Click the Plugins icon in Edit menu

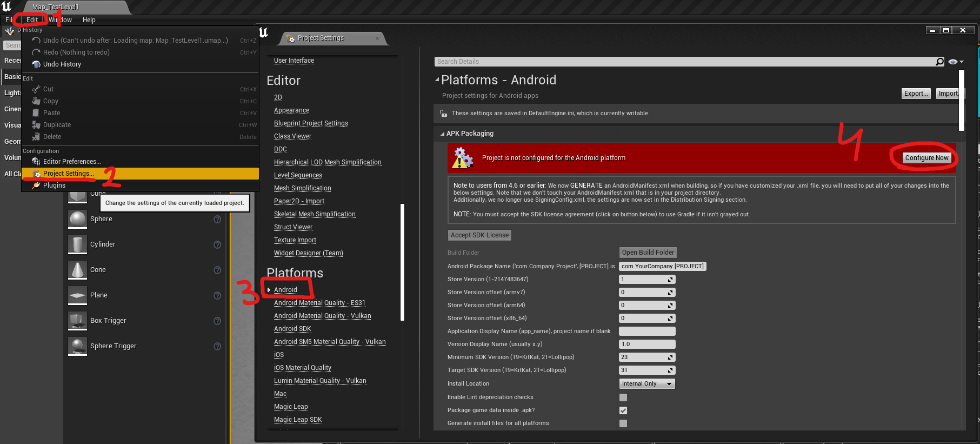coord(36,185)
